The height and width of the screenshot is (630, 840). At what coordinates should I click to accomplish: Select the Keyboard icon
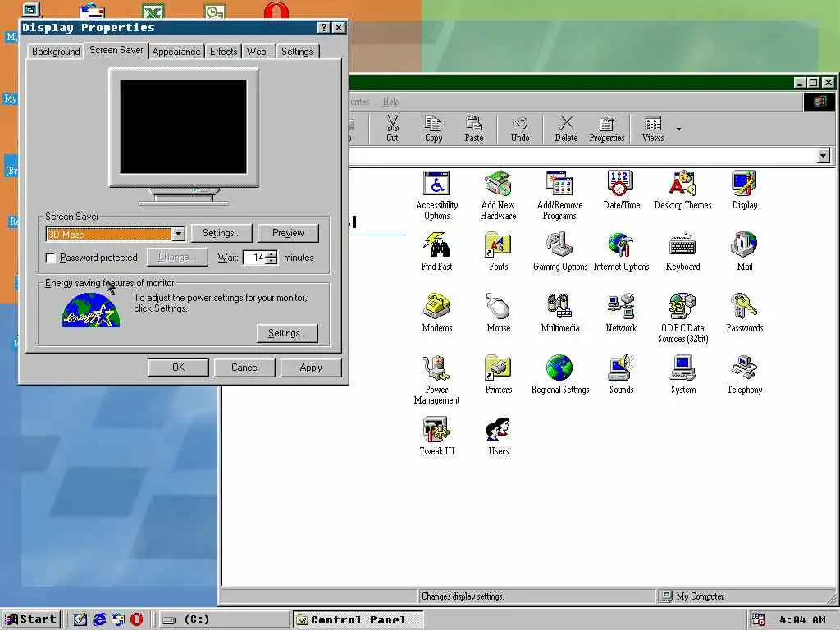point(683,252)
